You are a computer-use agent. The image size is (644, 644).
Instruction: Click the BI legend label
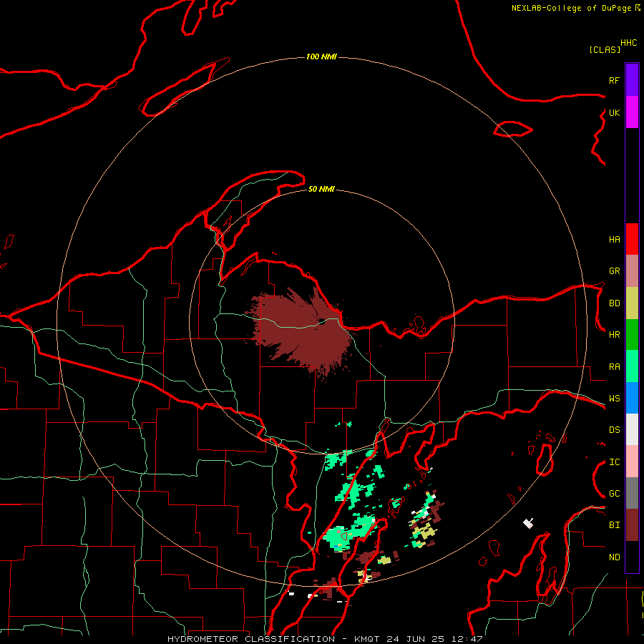pyautogui.click(x=614, y=525)
